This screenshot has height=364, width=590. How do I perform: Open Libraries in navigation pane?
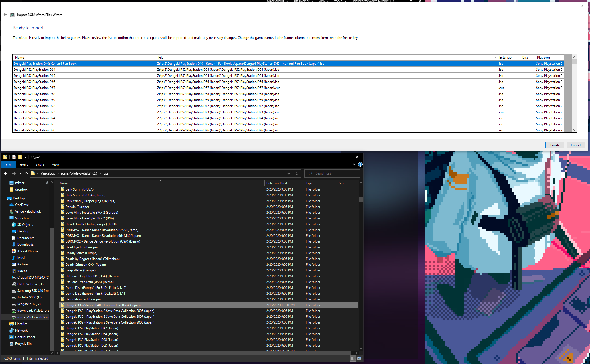click(x=21, y=324)
